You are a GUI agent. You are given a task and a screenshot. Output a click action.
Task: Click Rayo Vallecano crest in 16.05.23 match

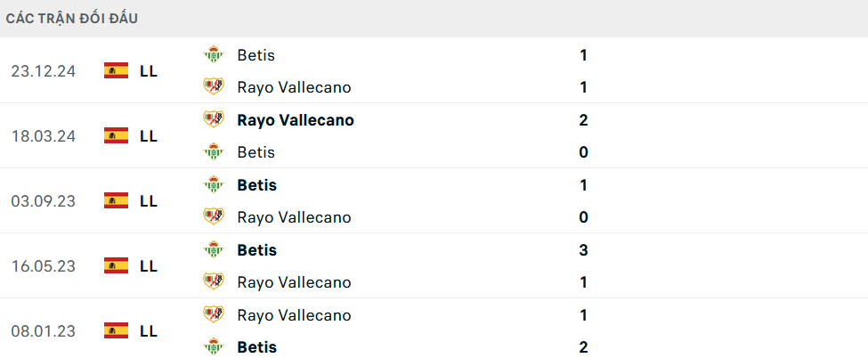pyautogui.click(x=213, y=282)
